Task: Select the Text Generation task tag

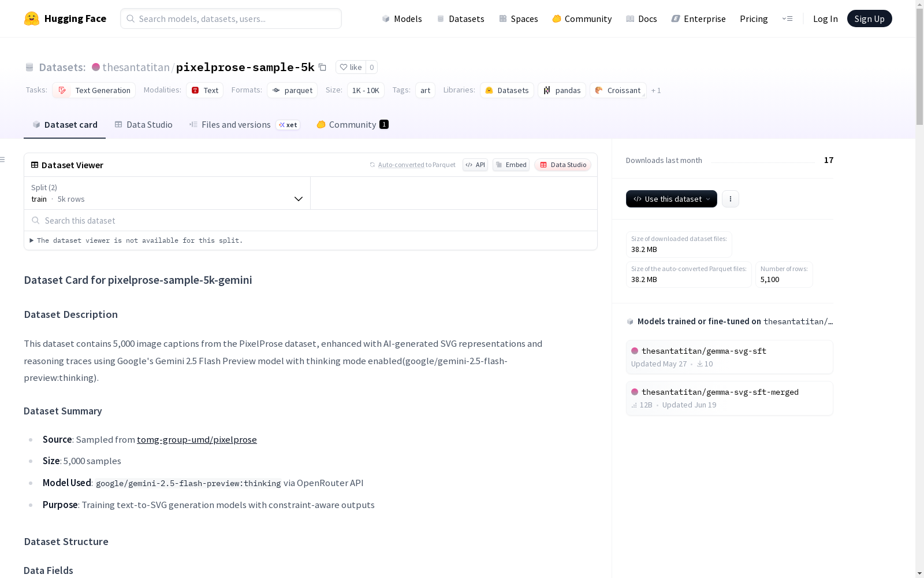Action: (x=94, y=90)
